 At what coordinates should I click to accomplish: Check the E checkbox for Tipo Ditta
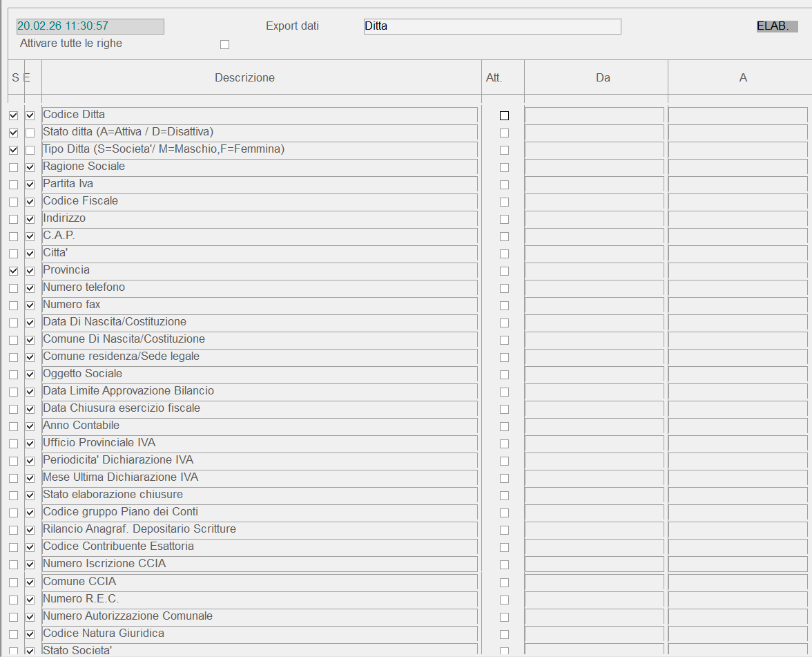pyautogui.click(x=30, y=150)
